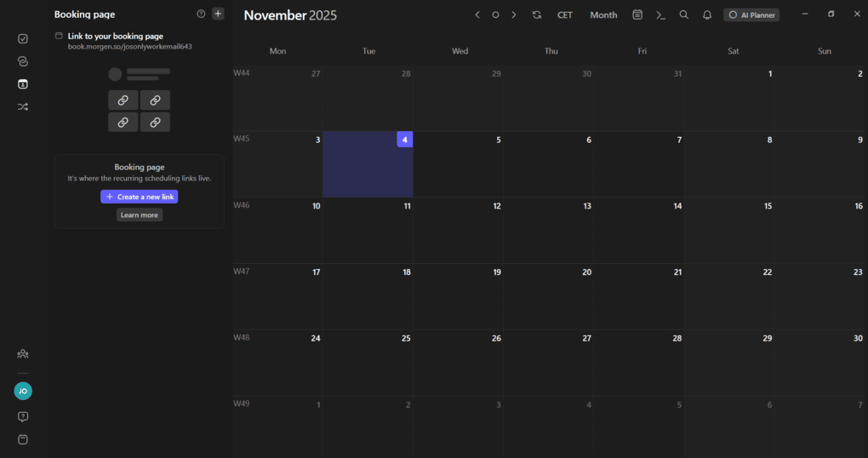The image size is (868, 458).
Task: Jump to today circle button
Action: [x=495, y=15]
